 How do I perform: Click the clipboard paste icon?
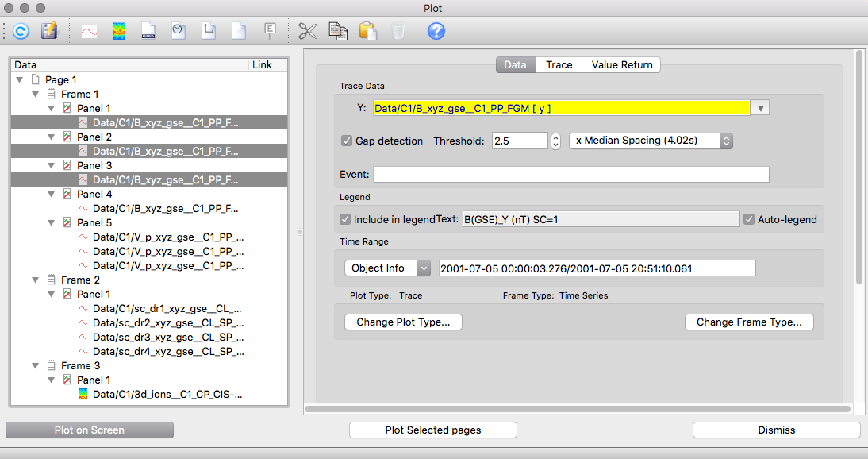click(x=367, y=31)
